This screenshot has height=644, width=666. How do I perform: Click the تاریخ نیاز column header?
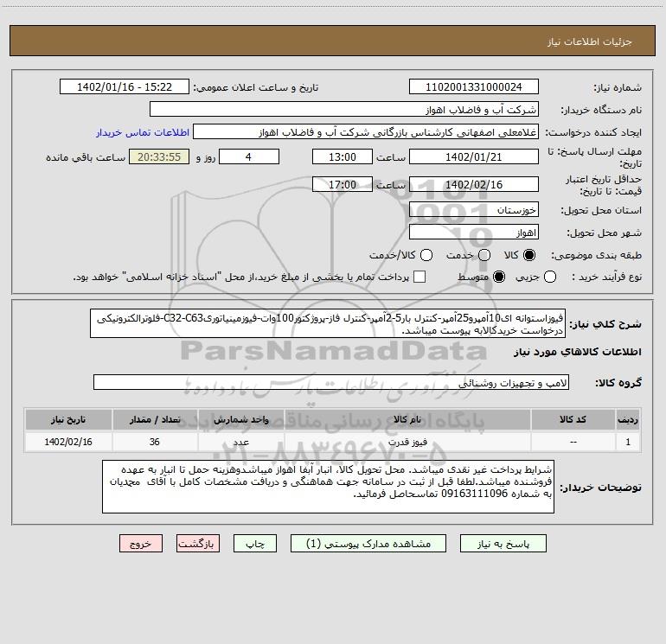(68, 419)
